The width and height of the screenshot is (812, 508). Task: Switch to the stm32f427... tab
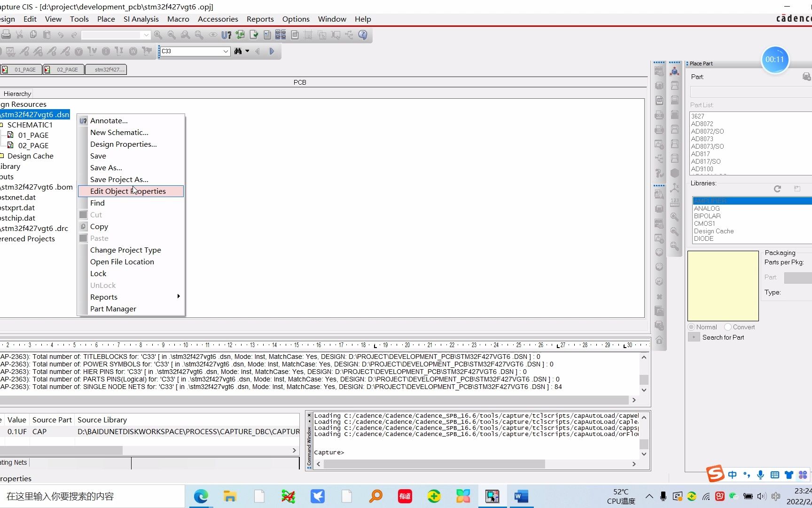pyautogui.click(x=106, y=70)
